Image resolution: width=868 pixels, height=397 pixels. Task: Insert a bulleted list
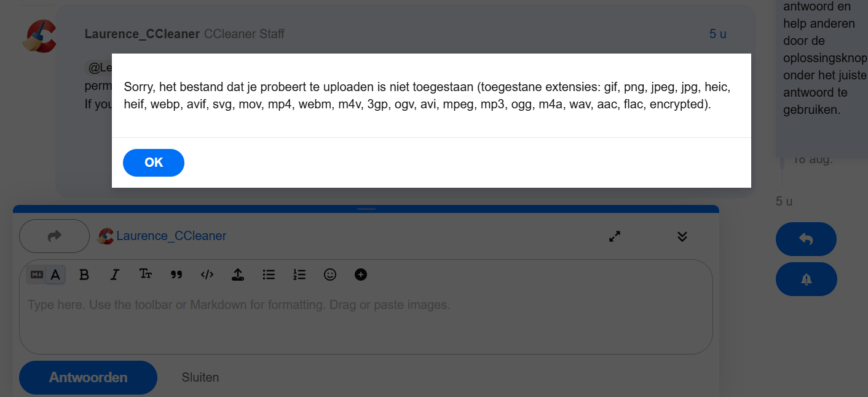(269, 275)
